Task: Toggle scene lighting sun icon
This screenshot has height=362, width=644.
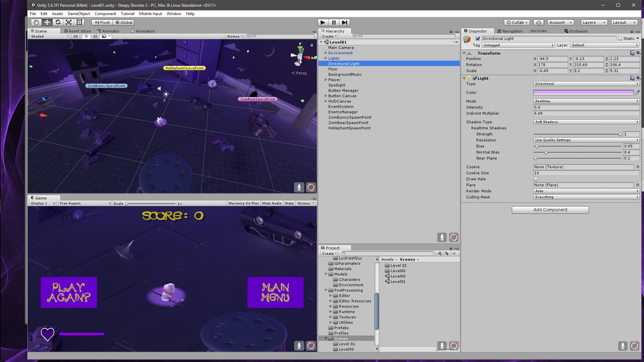Action: (x=86, y=36)
